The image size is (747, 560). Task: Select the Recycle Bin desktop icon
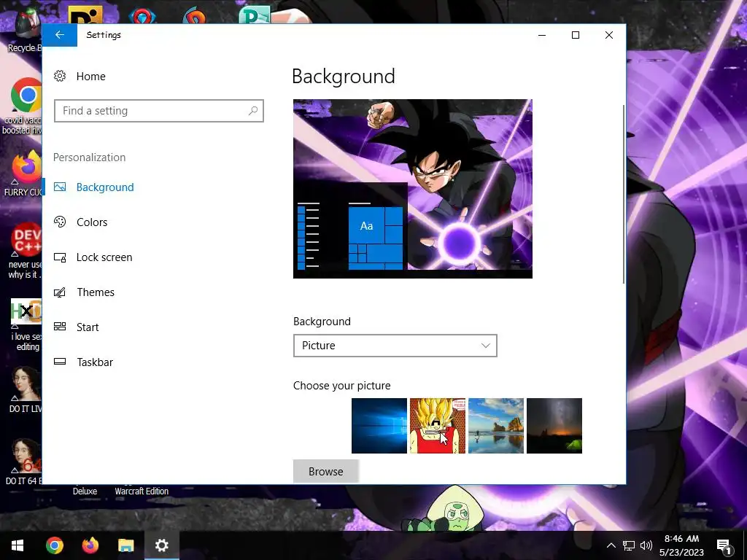[x=28, y=25]
